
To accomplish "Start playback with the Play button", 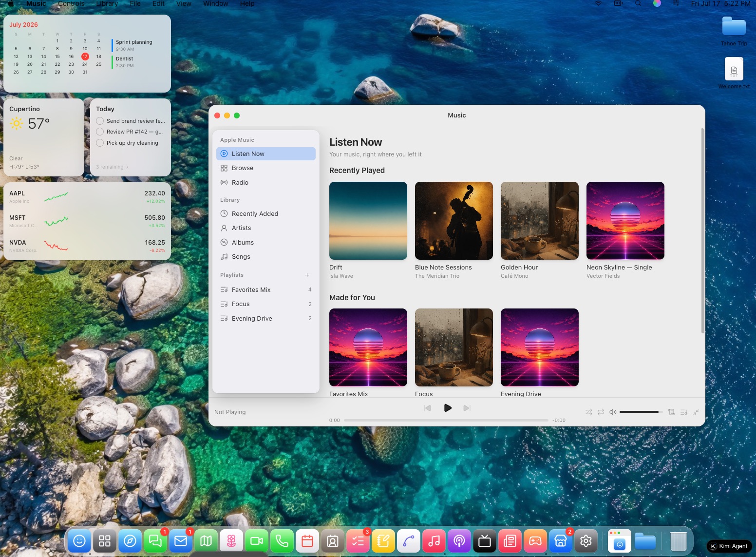I will pyautogui.click(x=448, y=408).
